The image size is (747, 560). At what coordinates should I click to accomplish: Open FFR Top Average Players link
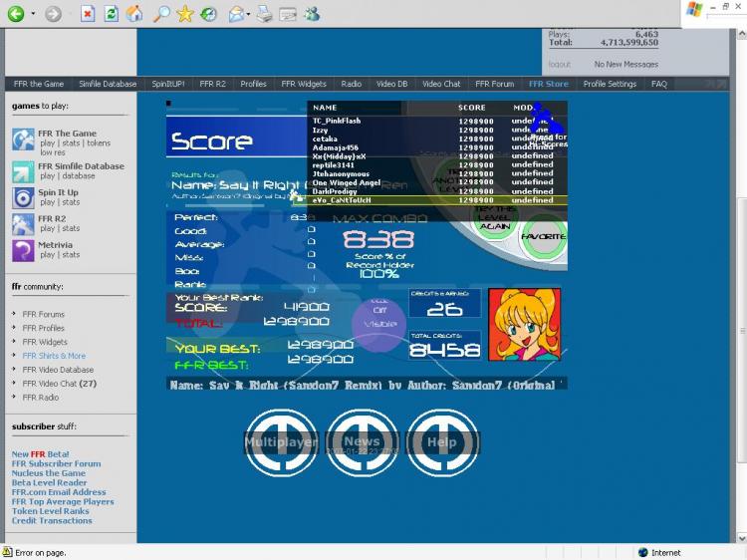tap(63, 501)
